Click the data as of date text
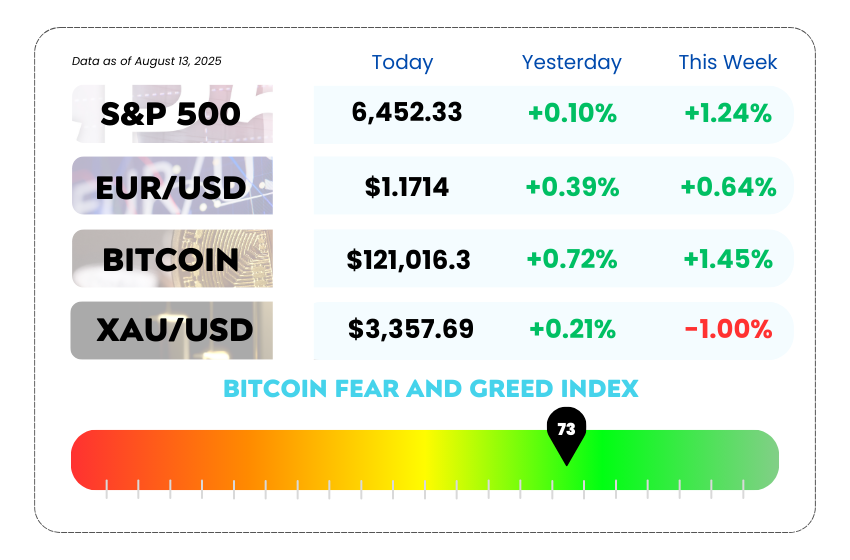 (147, 62)
